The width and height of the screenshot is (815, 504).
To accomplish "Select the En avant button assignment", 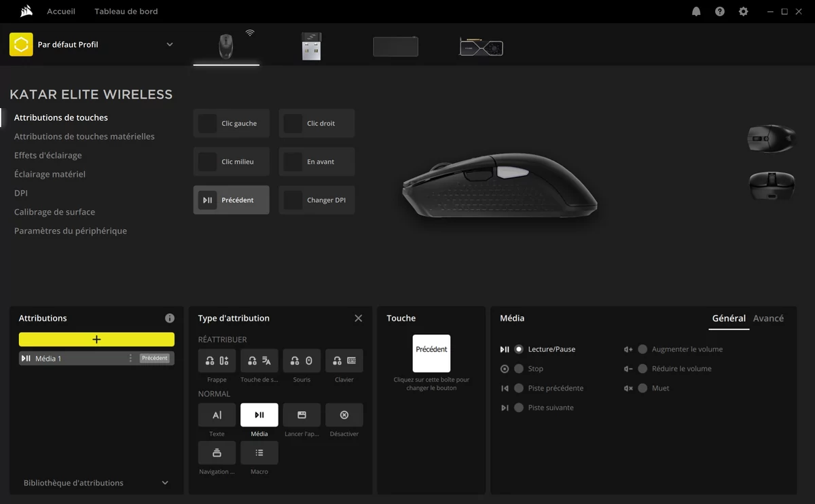I will point(316,162).
